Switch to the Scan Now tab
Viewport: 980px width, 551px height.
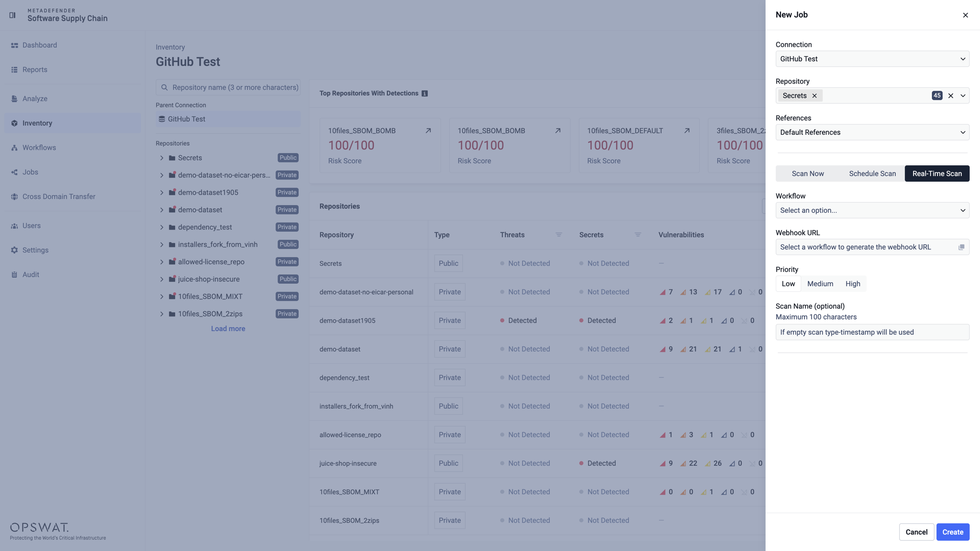(x=808, y=173)
